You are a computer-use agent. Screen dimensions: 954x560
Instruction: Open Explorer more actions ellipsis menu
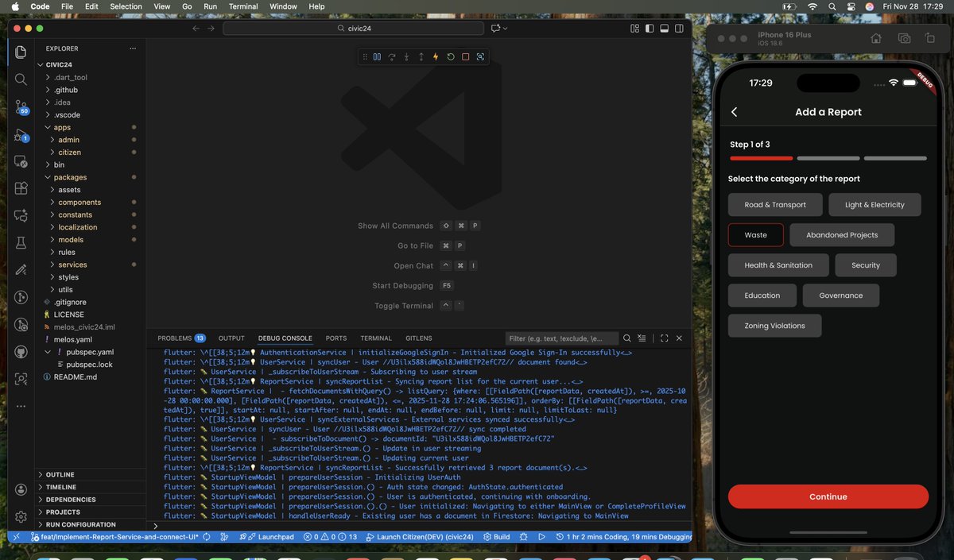click(133, 48)
